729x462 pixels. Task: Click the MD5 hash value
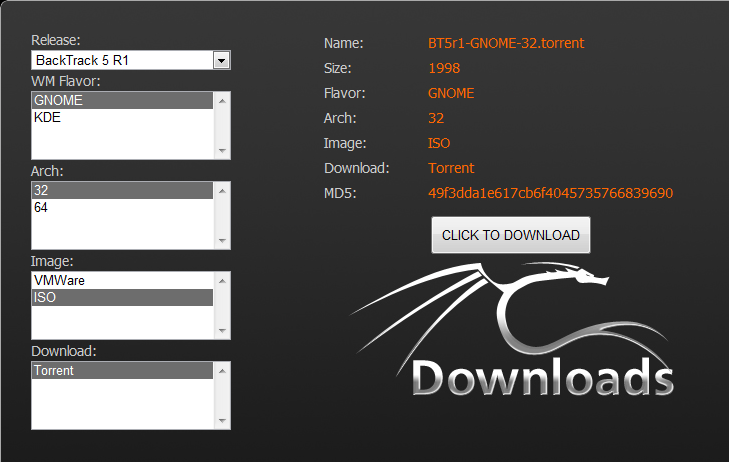pyautogui.click(x=550, y=193)
